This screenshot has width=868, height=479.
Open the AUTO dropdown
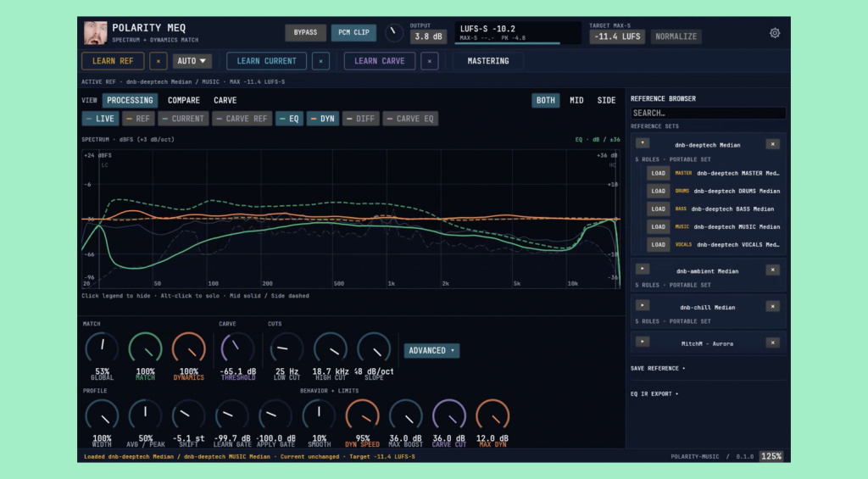192,61
